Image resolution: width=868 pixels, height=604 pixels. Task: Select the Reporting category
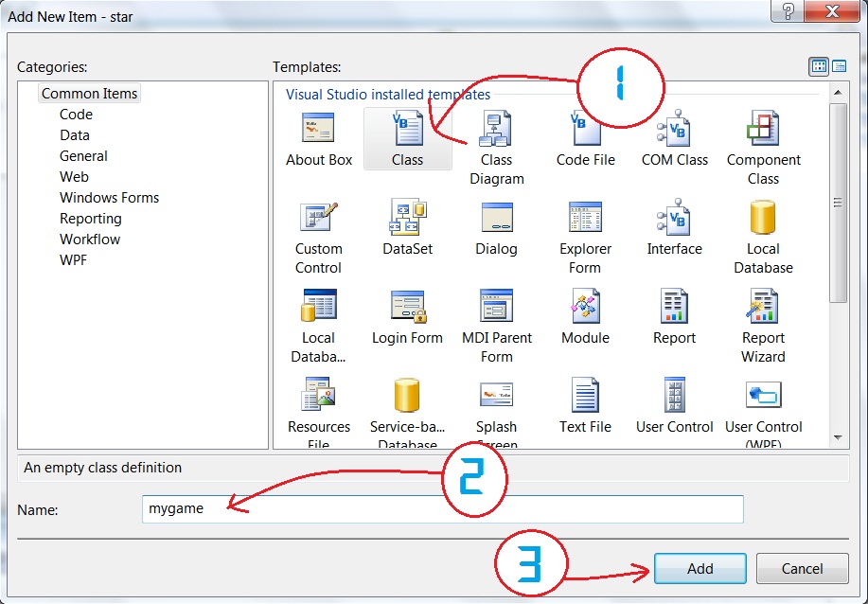point(91,219)
